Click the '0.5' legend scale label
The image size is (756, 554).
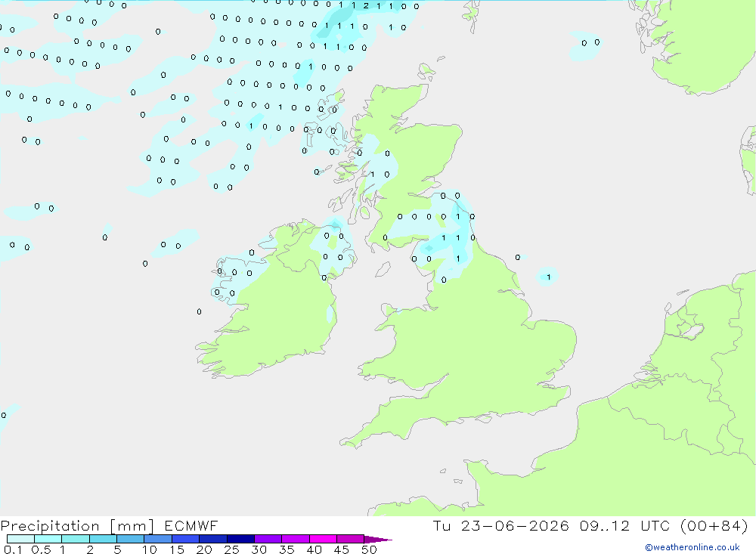[41, 549]
